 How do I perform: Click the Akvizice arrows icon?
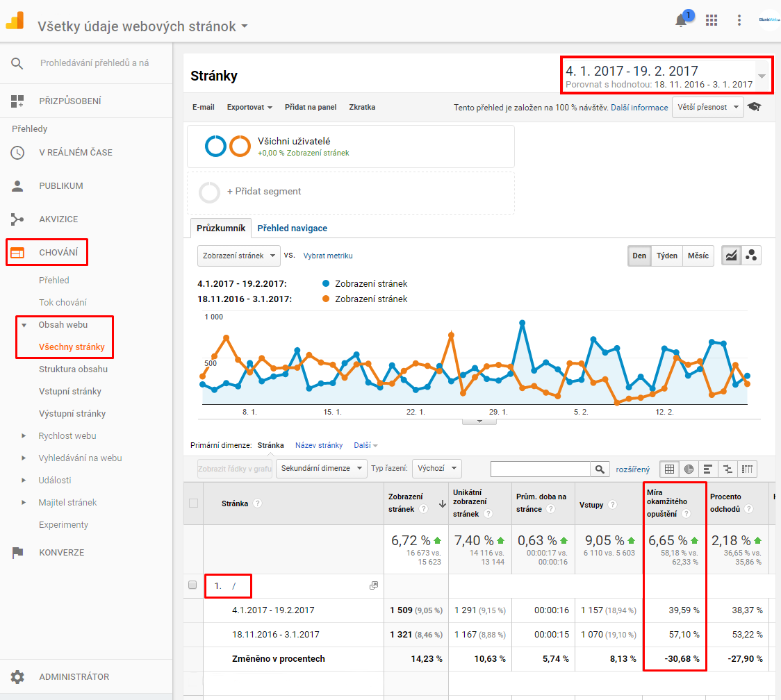(17, 219)
